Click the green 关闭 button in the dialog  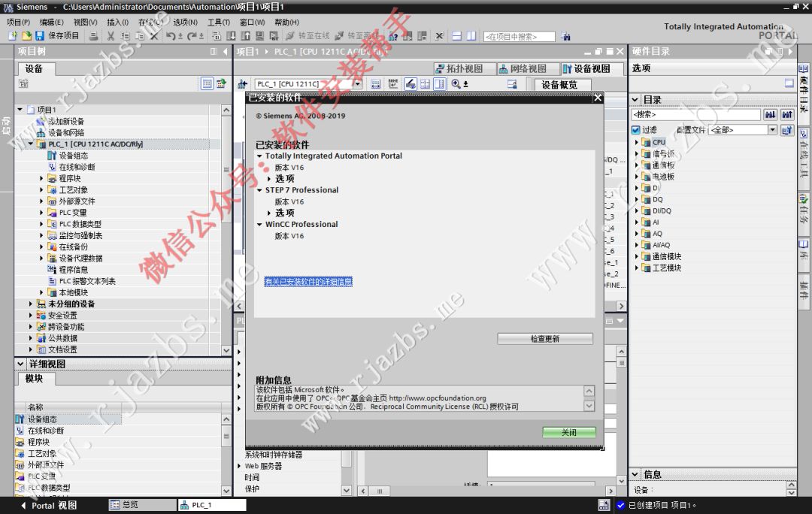coord(569,432)
